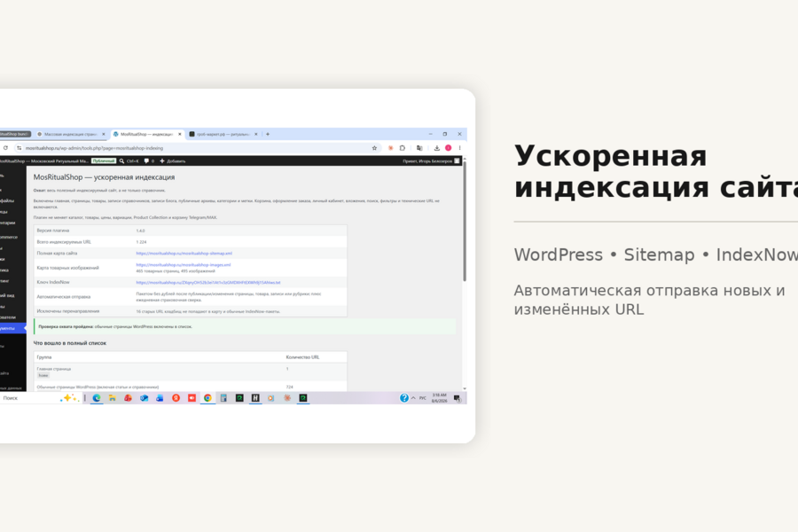This screenshot has height=532, width=798.
Task: Open the calculator taskbar icon
Action: [223, 398]
